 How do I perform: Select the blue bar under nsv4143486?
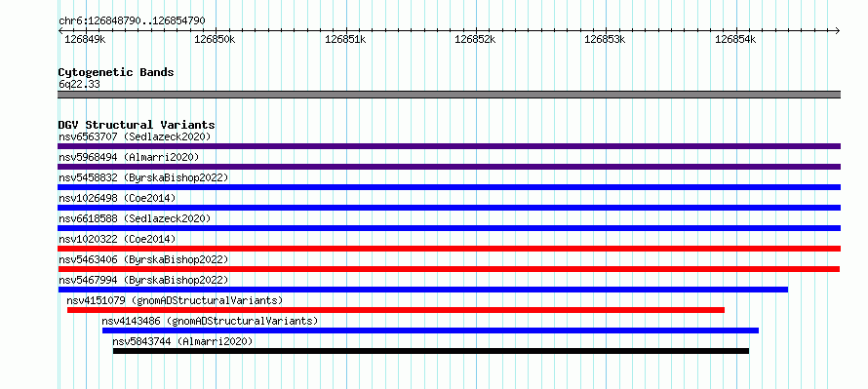[430, 331]
